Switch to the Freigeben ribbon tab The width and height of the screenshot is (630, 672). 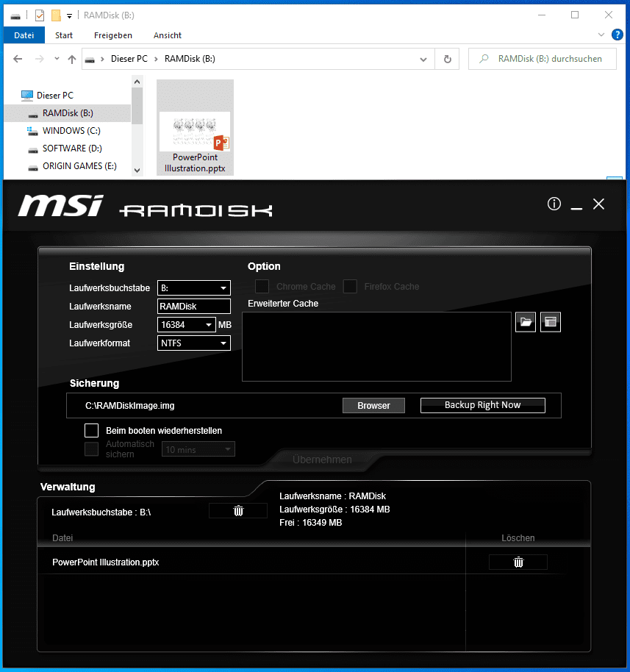[113, 35]
